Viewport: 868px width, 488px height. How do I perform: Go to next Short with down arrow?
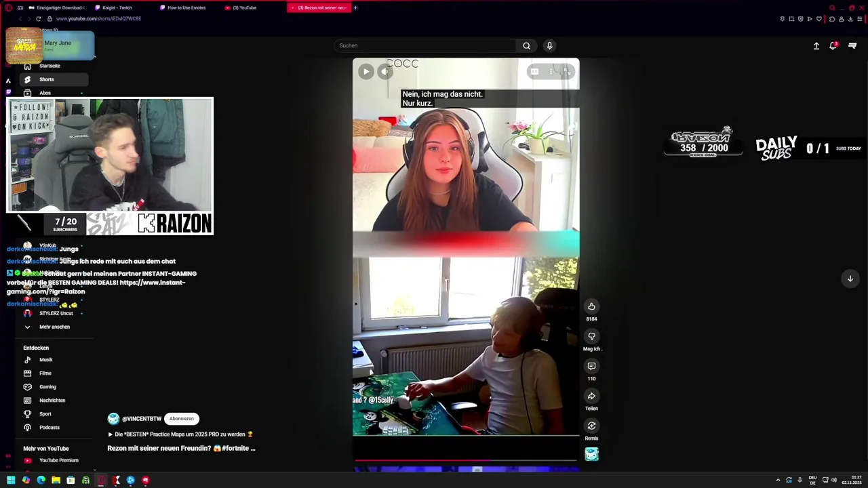click(850, 279)
